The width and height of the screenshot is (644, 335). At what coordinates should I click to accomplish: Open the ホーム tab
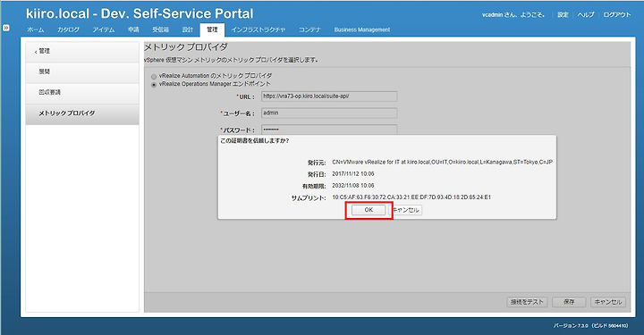[x=36, y=30]
